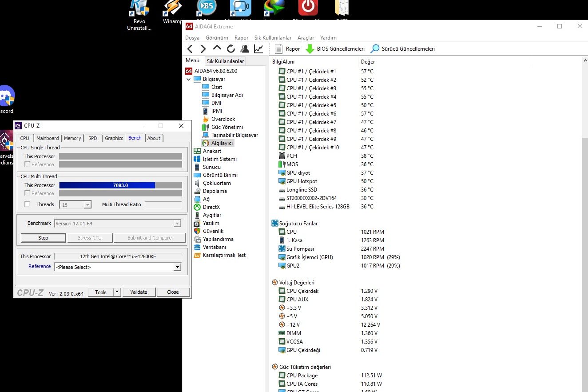588x392 pixels.
Task: Open BIOS Güncellemeleri from the toolbar
Action: tap(335, 49)
